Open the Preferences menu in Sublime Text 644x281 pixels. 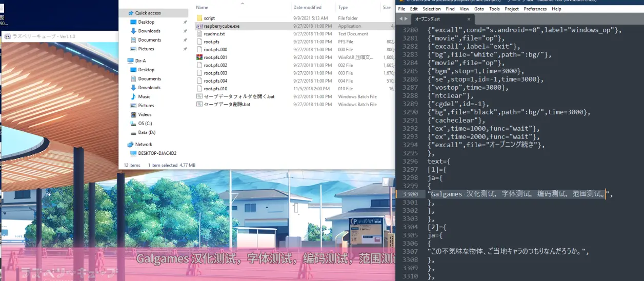point(535,9)
